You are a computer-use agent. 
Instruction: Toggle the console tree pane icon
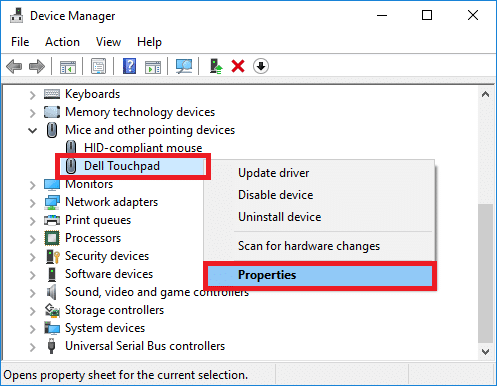point(68,66)
